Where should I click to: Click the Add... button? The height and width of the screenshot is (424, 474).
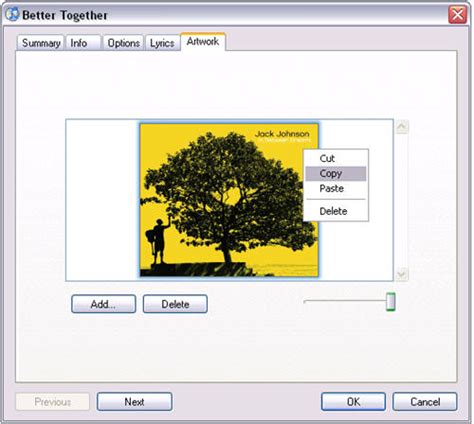(x=103, y=304)
